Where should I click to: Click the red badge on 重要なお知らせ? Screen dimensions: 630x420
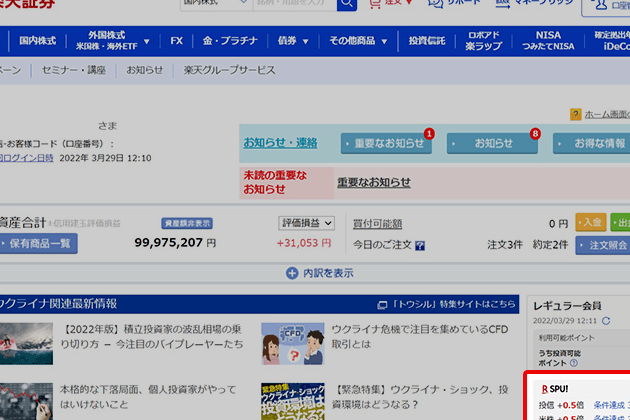pos(429,133)
